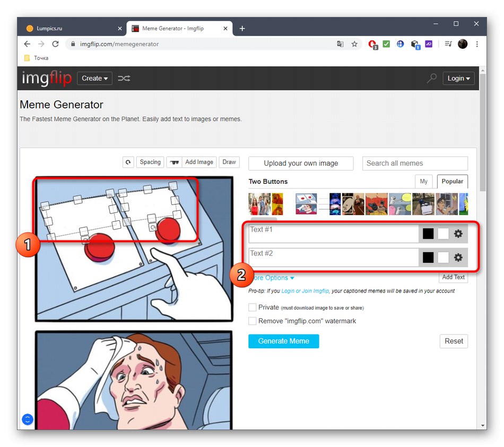Click the sunglasses sticker icon
The image size is (504, 447).
[174, 162]
